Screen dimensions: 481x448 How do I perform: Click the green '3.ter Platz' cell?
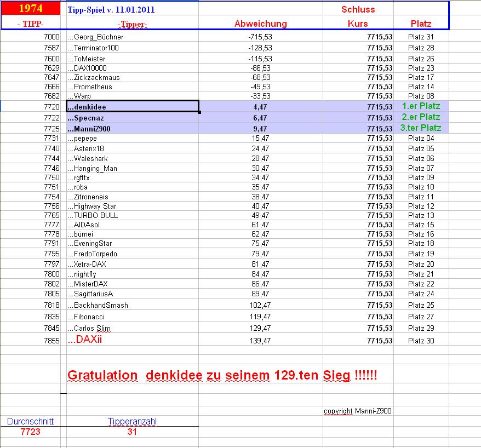click(x=421, y=128)
